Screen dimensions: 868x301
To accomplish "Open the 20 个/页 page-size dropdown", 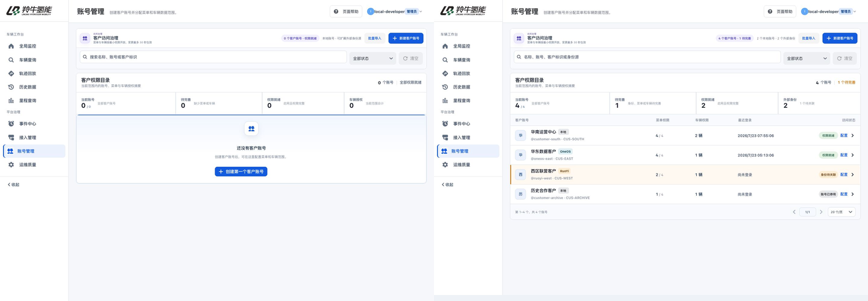I will click(841, 212).
